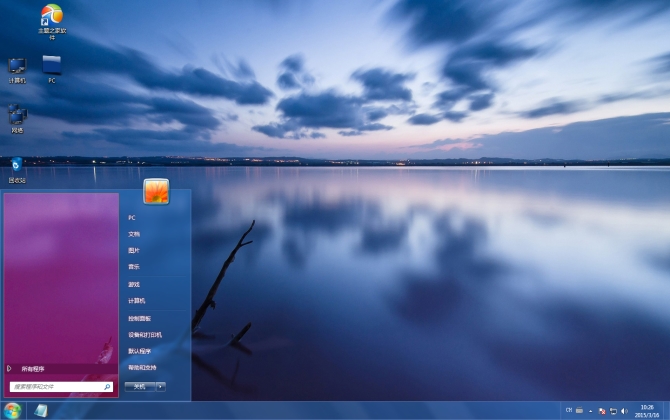670x420 pixels.
Task: Click the Show desktop strip
Action: 667,411
